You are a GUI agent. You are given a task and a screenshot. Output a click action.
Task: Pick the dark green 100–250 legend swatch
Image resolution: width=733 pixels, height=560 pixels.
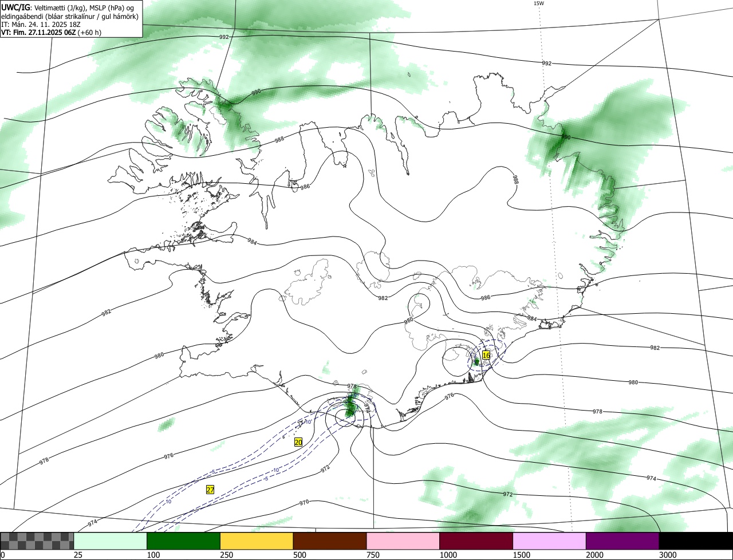(x=184, y=541)
